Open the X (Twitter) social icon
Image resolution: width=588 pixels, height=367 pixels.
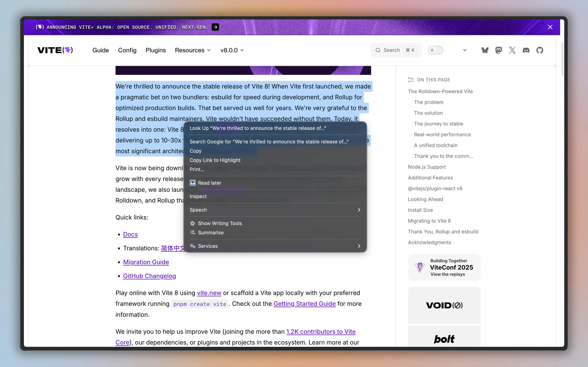[x=512, y=50]
